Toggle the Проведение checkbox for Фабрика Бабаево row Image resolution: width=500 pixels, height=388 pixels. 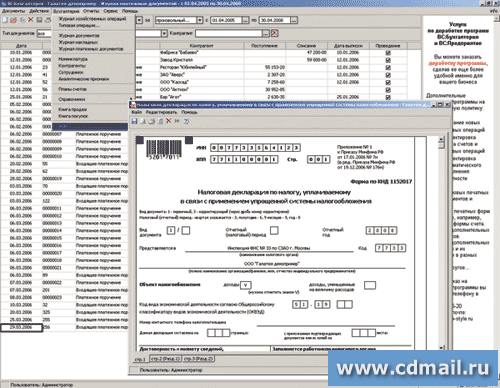click(388, 53)
